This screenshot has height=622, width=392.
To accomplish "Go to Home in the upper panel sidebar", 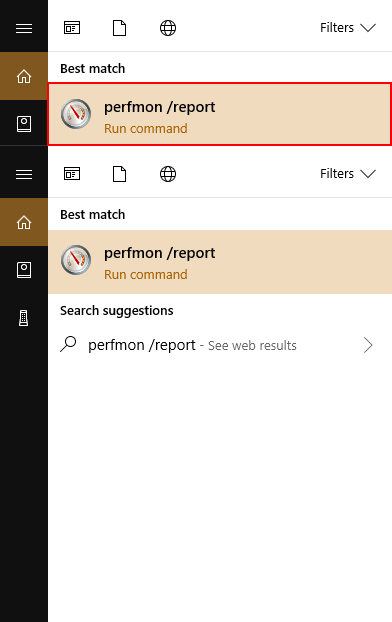I will 24,76.
